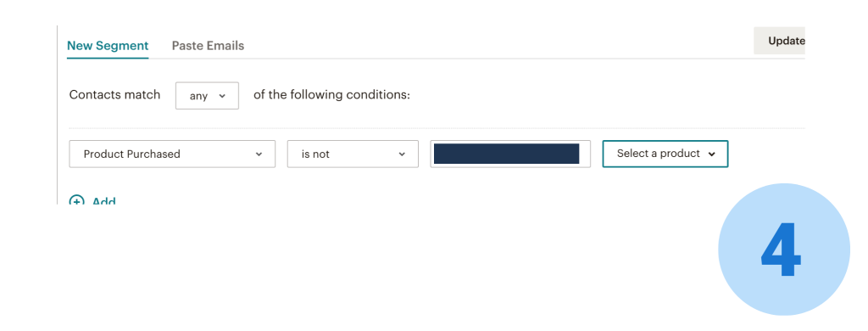Click the chevron arrow in the is not box

pyautogui.click(x=402, y=154)
